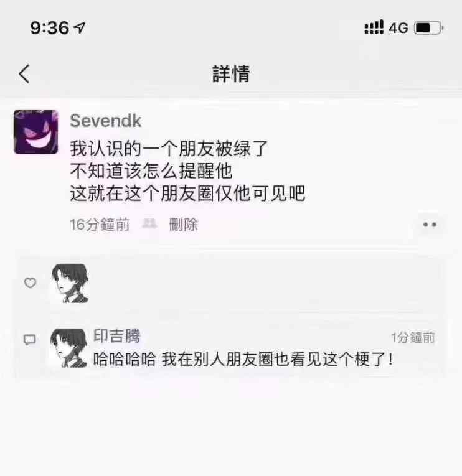Open 印吉腾 commenter avatar
The width and height of the screenshot is (462, 476).
(69, 348)
